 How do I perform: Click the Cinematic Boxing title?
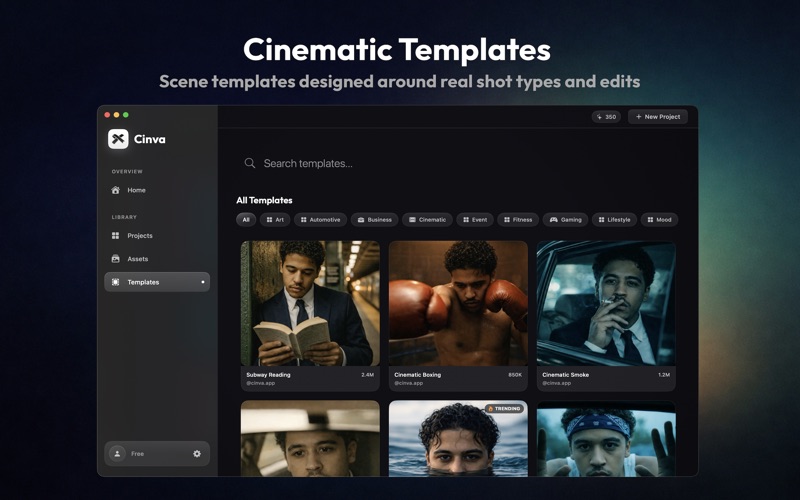point(417,374)
